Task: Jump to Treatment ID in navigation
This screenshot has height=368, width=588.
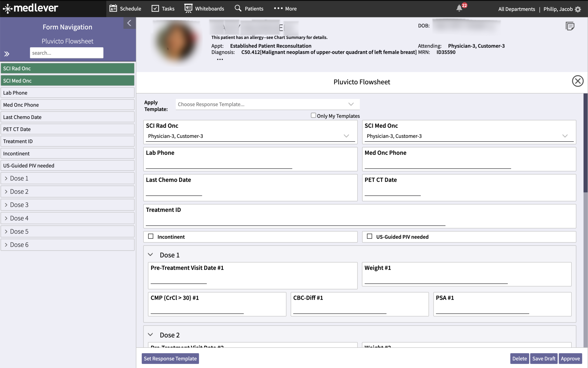Action: [x=67, y=141]
